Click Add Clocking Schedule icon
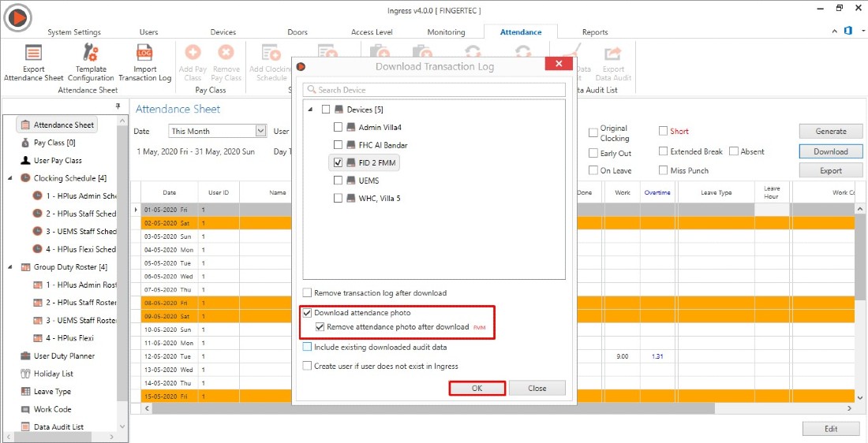 pos(271,54)
